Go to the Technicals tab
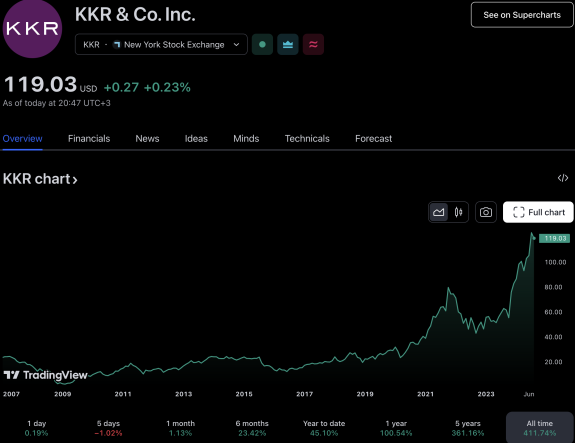575x443 pixels. coord(307,139)
